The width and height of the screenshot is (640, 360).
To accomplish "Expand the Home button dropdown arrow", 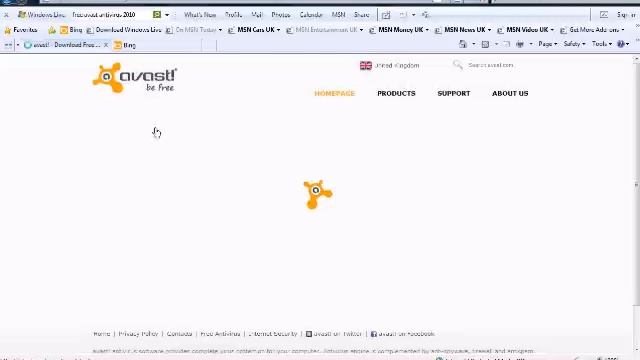I will point(473,44).
